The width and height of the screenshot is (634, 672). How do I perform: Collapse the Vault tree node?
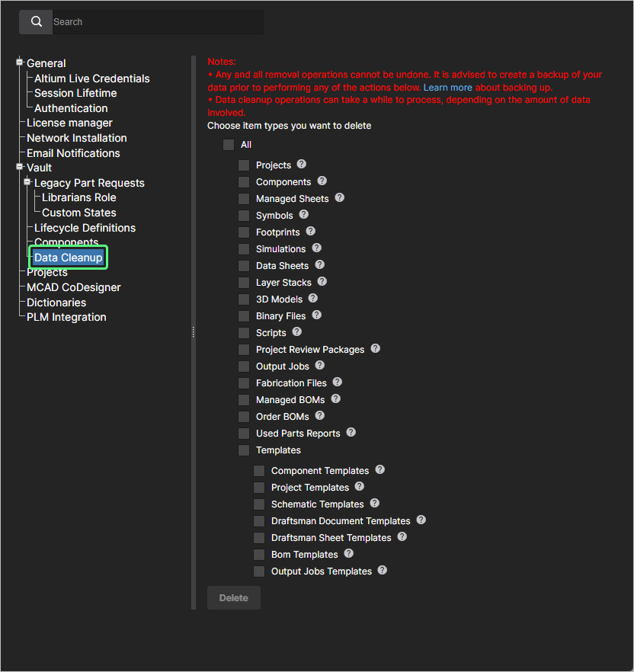21,167
